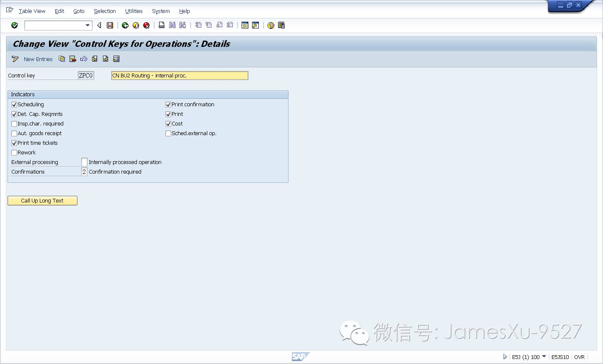Toggle Print time tickets checkbox
603x364 pixels.
(x=14, y=143)
